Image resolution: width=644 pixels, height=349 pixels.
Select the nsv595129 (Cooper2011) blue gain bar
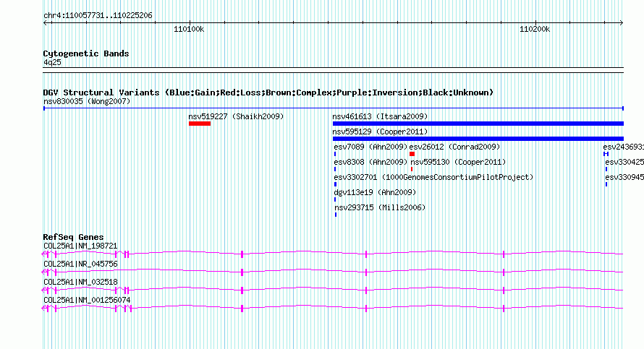tap(478, 139)
